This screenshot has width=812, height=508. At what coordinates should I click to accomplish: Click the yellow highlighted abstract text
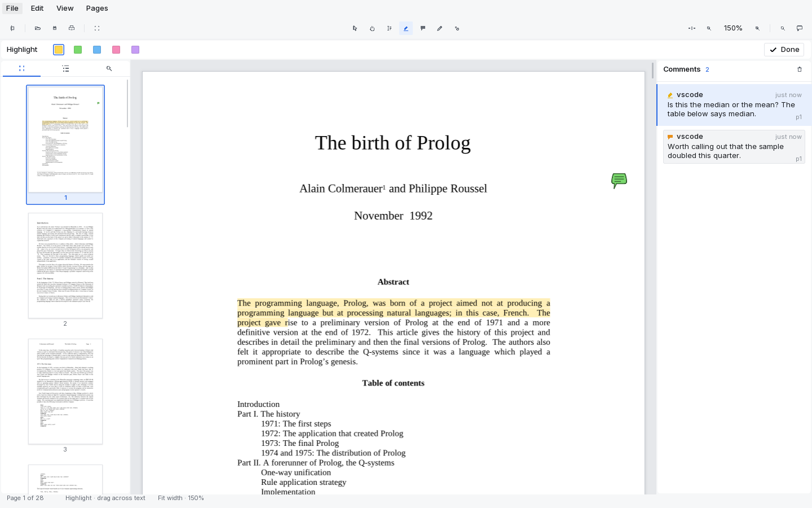pyautogui.click(x=393, y=313)
